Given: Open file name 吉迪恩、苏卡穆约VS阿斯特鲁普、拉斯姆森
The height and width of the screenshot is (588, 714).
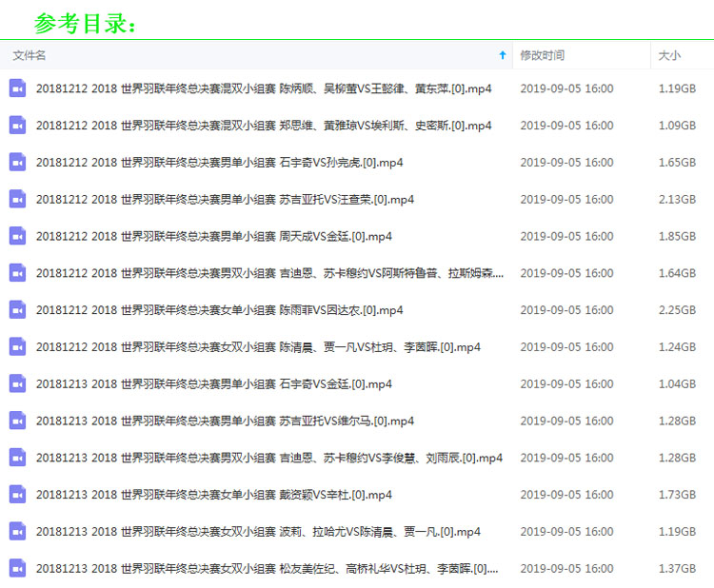Looking at the screenshot, I should coord(270,273).
